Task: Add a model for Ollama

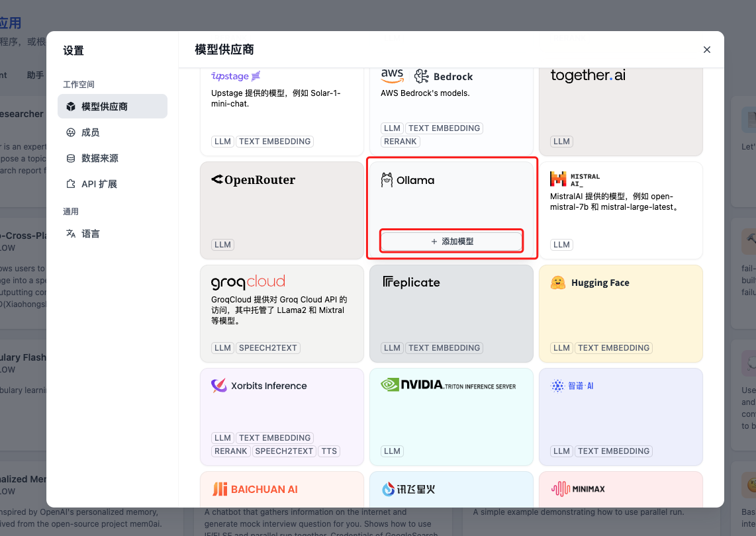Action: [452, 242]
